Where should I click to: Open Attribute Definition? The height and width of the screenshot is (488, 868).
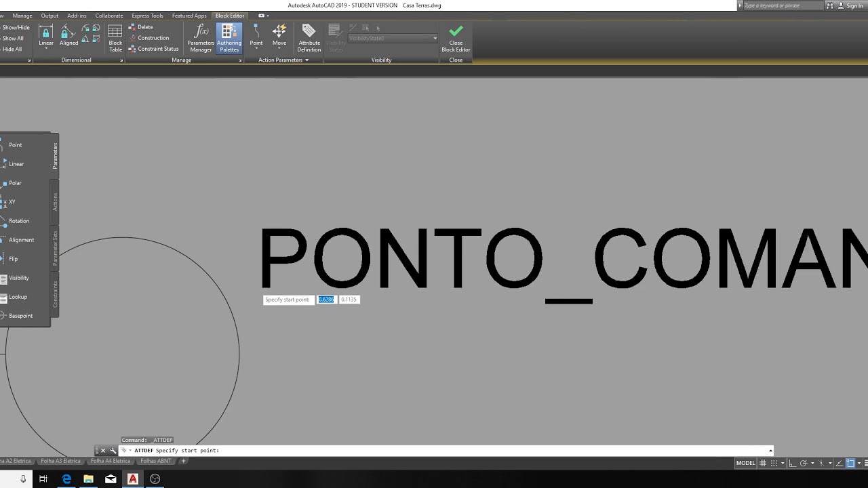click(309, 38)
